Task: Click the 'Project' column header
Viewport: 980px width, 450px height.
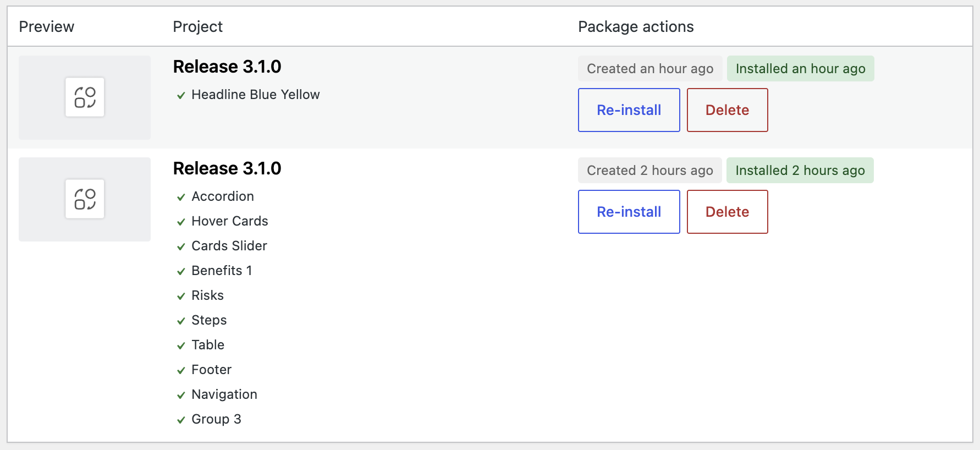Action: (x=198, y=26)
